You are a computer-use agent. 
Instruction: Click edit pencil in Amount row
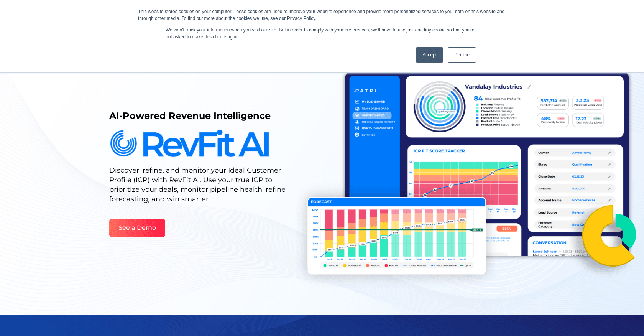point(609,189)
